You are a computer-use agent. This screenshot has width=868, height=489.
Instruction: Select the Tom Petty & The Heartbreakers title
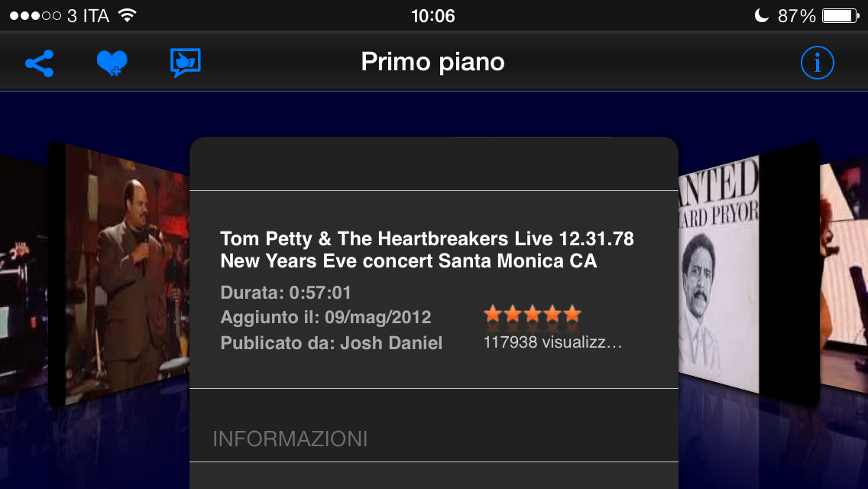(426, 250)
